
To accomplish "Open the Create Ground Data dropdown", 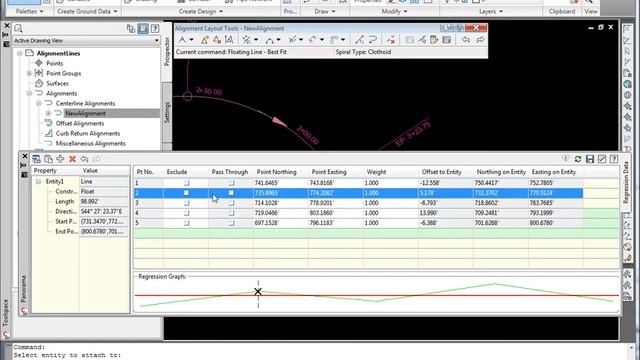I will click(87, 11).
